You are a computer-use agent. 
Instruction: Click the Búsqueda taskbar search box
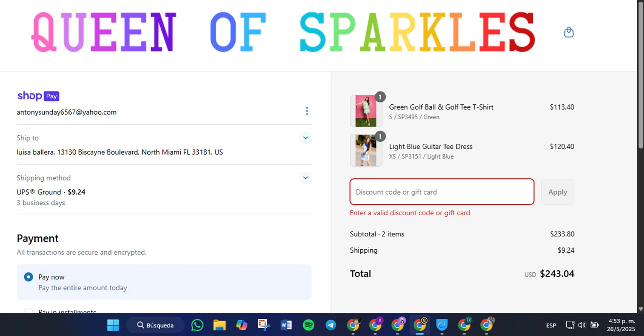[155, 325]
